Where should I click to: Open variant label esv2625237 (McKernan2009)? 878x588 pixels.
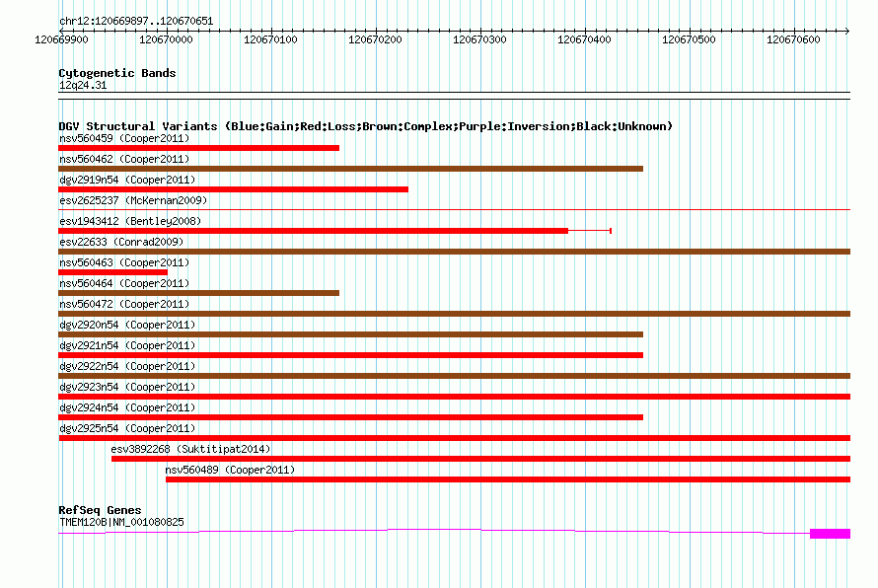133,200
